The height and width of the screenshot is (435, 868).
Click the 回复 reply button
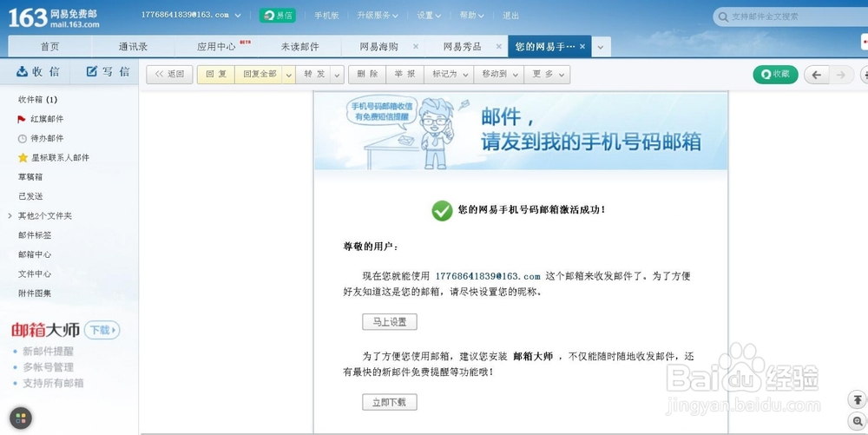pyautogui.click(x=216, y=75)
